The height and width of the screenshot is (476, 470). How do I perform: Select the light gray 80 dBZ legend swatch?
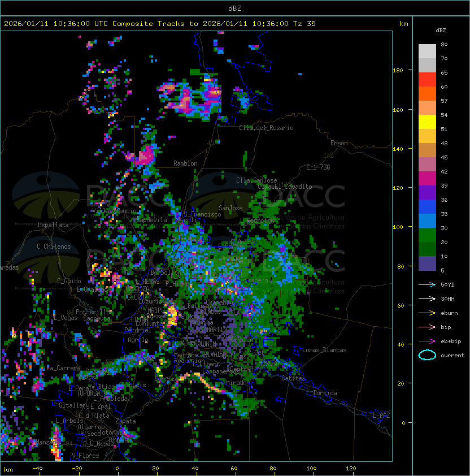427,51
